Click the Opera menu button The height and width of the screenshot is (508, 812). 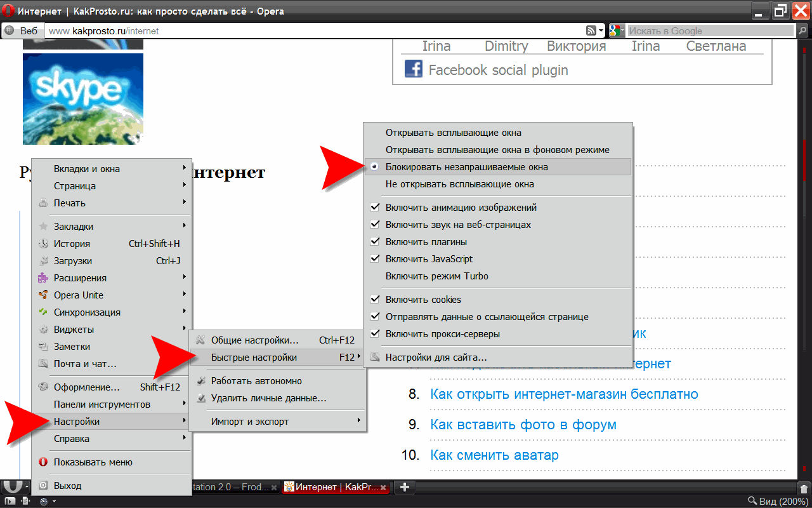(x=13, y=487)
